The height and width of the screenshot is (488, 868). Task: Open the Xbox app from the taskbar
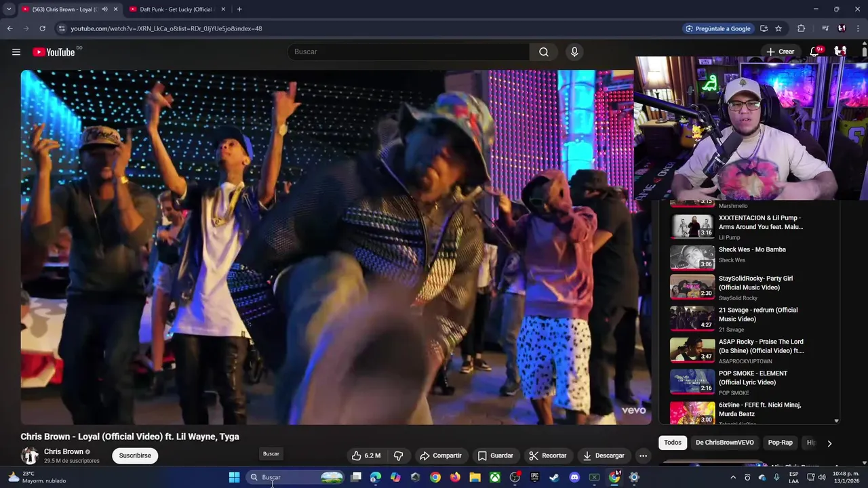pyautogui.click(x=496, y=477)
